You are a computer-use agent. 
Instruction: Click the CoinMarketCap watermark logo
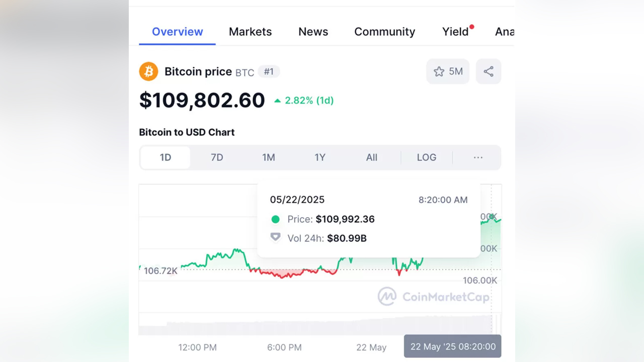[387, 296]
